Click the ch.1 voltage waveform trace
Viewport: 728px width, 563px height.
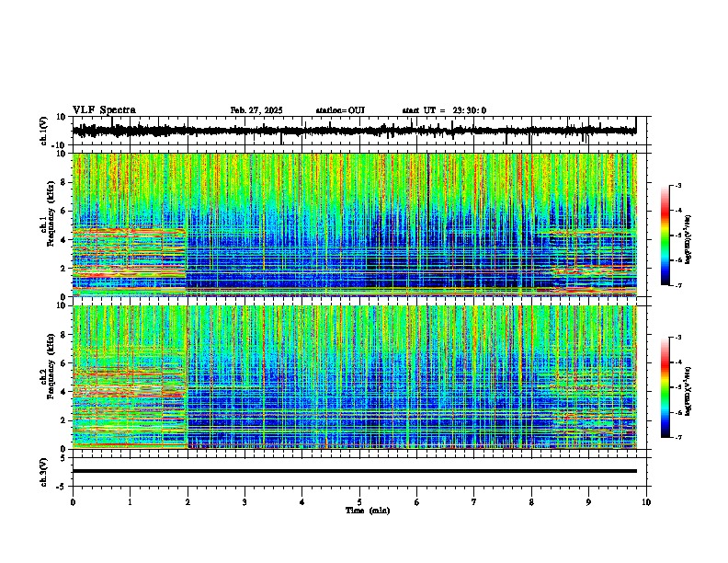click(354, 131)
